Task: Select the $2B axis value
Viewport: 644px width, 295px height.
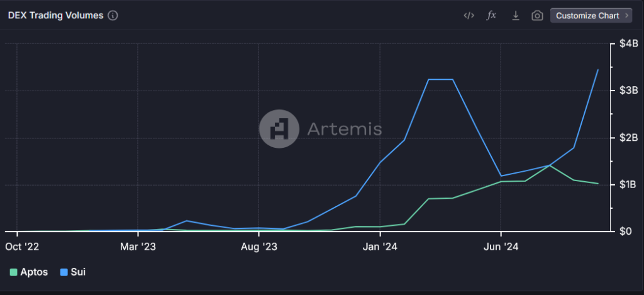Action: (628, 138)
